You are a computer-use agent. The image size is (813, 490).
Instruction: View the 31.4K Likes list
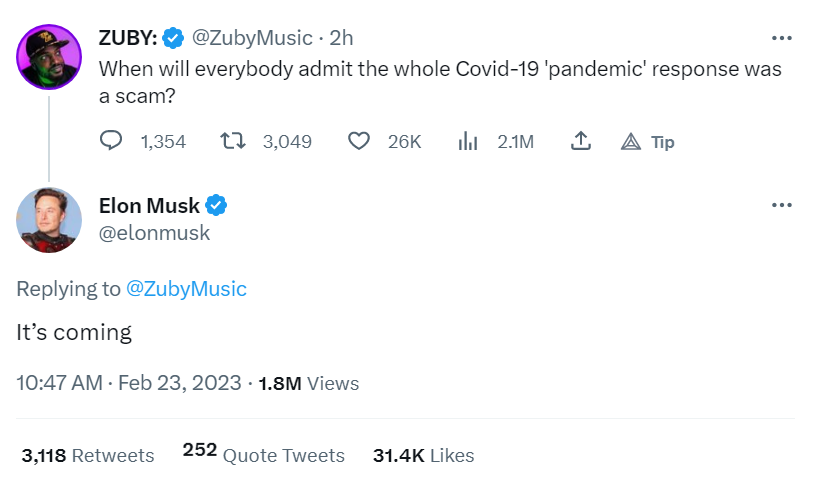click(423, 455)
